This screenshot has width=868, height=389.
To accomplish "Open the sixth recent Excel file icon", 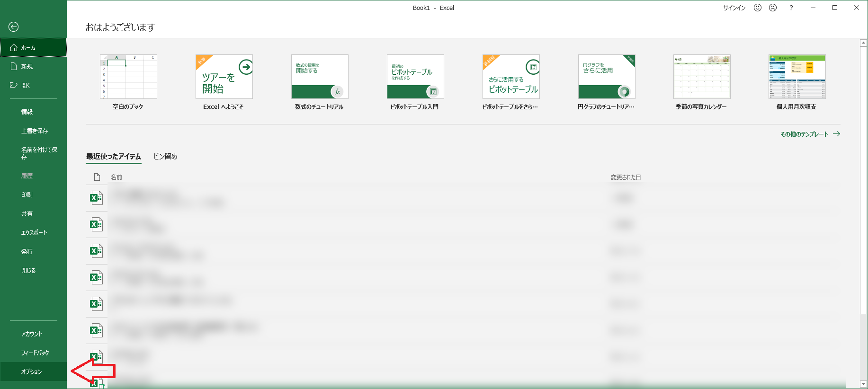I will pos(96,330).
